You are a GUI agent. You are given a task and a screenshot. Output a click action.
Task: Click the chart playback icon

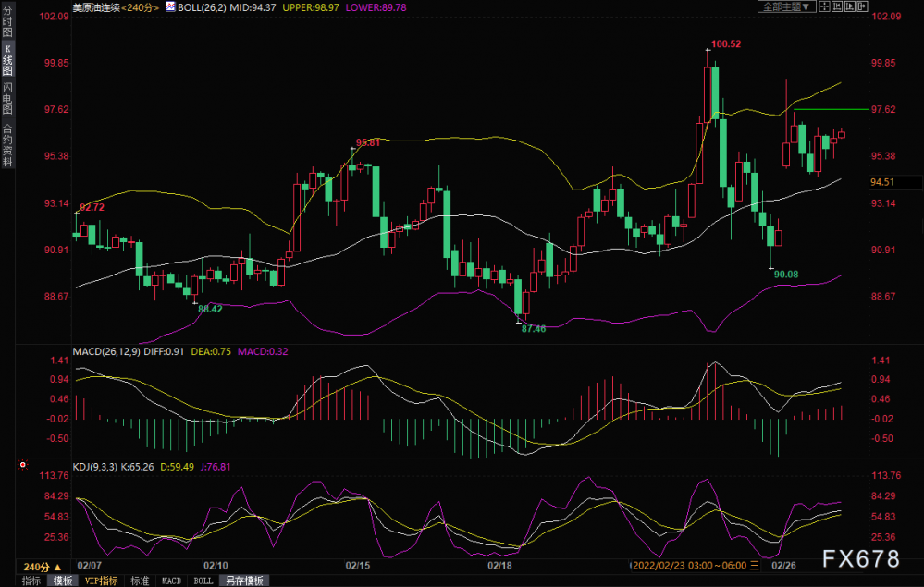(850, 6)
